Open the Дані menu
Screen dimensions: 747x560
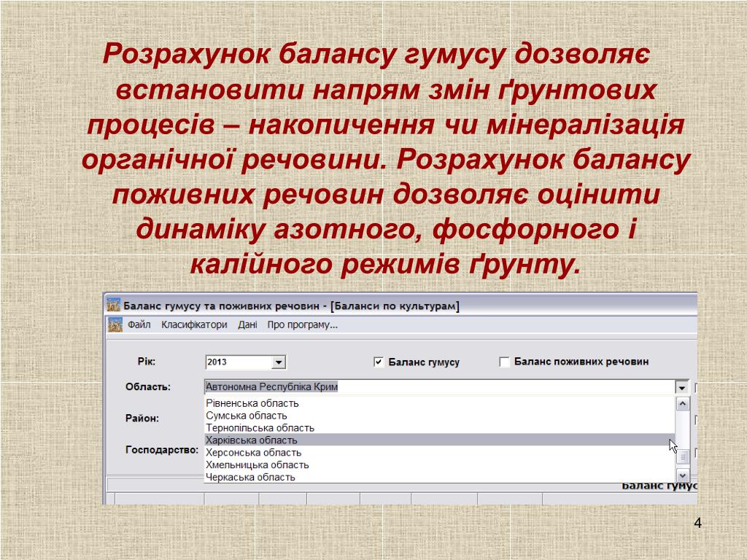tap(247, 324)
